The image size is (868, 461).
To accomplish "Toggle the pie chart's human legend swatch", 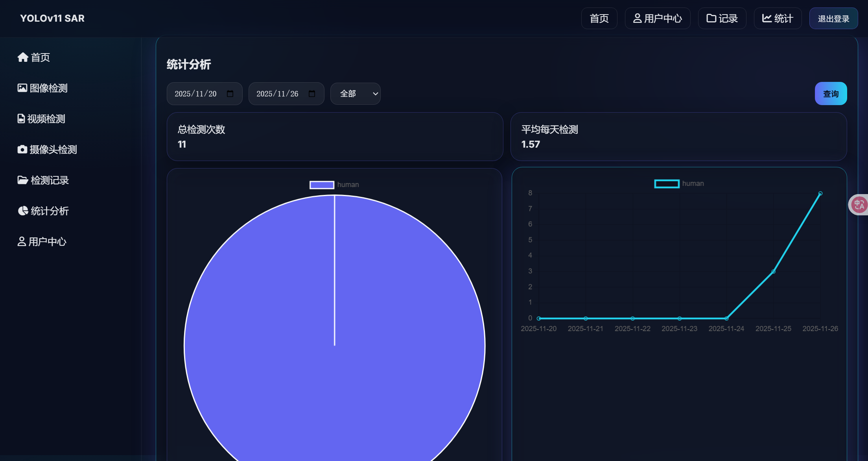I will [322, 185].
